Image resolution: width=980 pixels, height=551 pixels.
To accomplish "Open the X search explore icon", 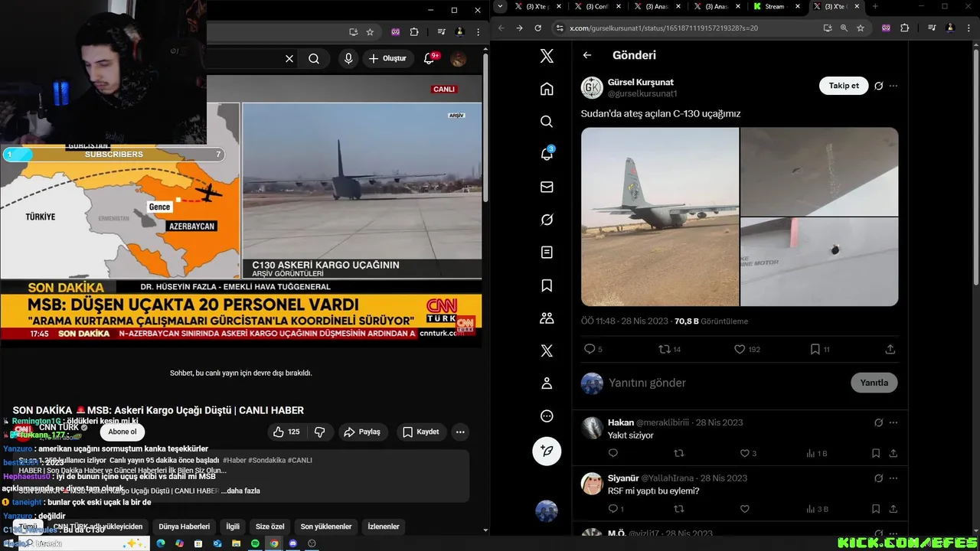I will (547, 122).
